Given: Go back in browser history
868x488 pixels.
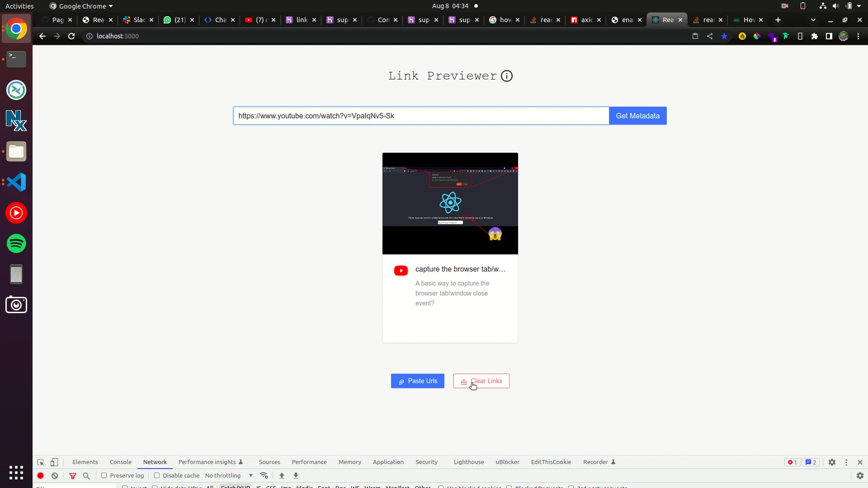Looking at the screenshot, I should pyautogui.click(x=42, y=36).
